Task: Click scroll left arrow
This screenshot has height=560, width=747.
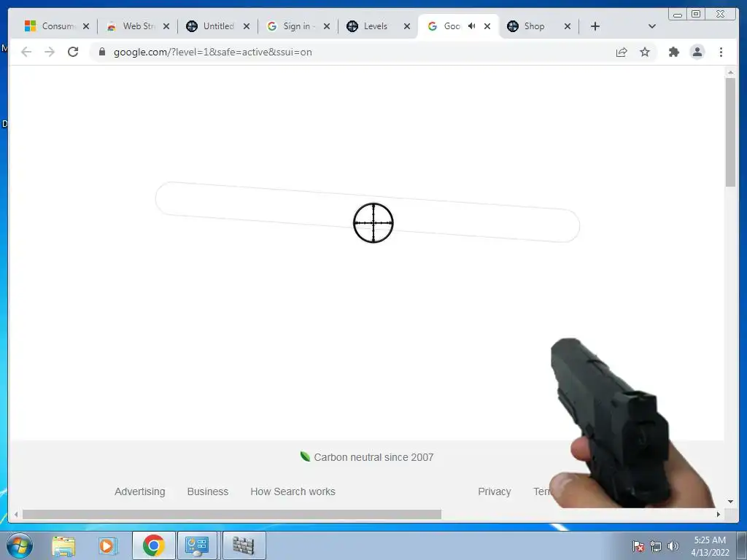Action: [x=16, y=514]
